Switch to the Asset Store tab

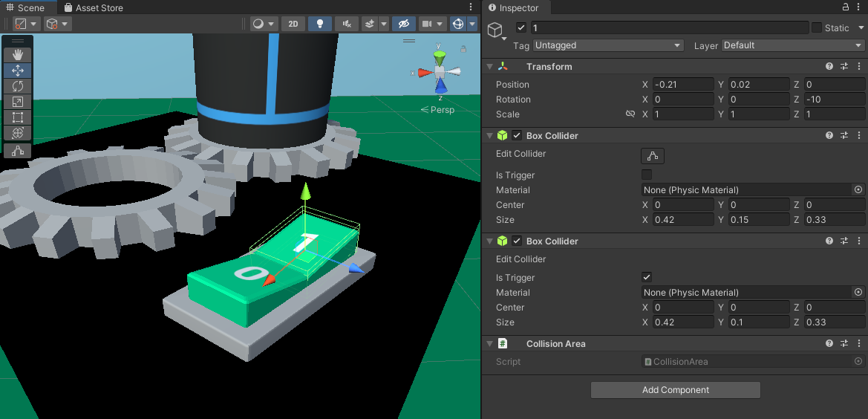pos(94,7)
